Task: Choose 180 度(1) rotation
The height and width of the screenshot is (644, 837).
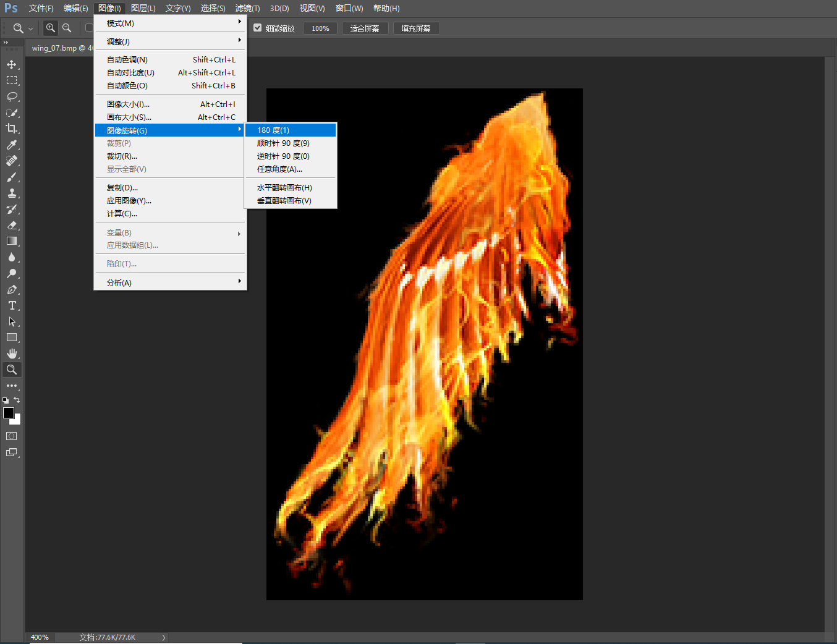Action: [291, 130]
